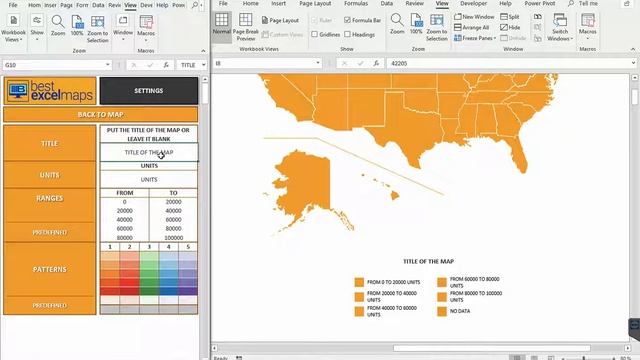This screenshot has height=360, width=640.
Task: Click the Zoom magnifier in left window
Action: point(58,26)
